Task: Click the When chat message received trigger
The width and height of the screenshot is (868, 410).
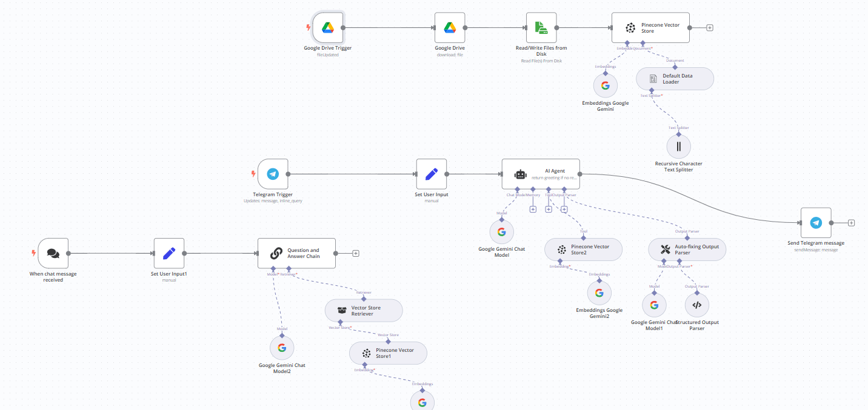Action: tap(53, 253)
